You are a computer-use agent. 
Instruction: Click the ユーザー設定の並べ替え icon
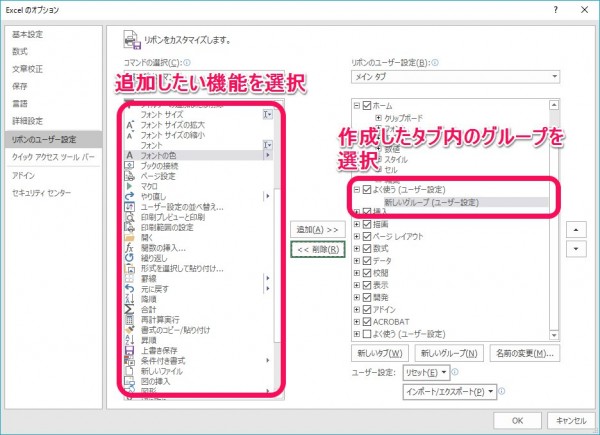click(x=130, y=207)
